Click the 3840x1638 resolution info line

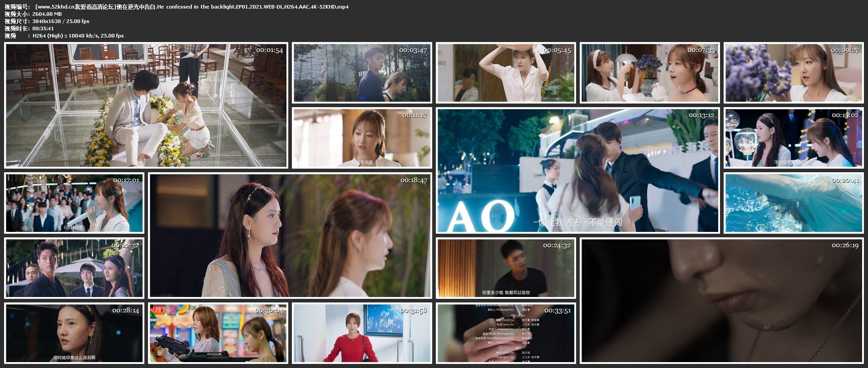(61, 21)
